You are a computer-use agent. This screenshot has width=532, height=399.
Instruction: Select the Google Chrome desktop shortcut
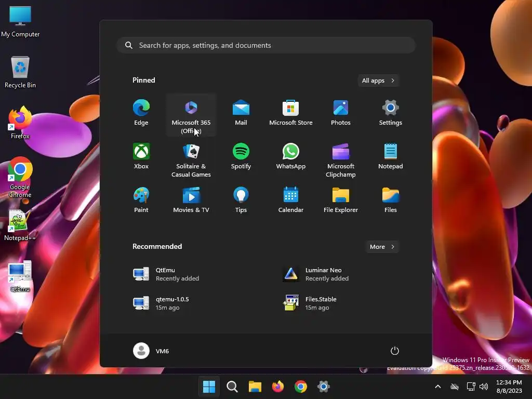coord(20,178)
